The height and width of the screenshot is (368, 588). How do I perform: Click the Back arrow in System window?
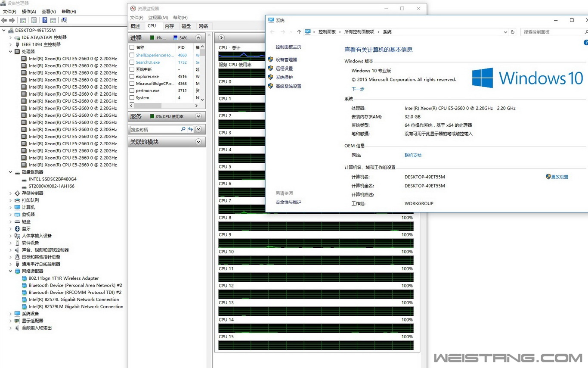(272, 32)
